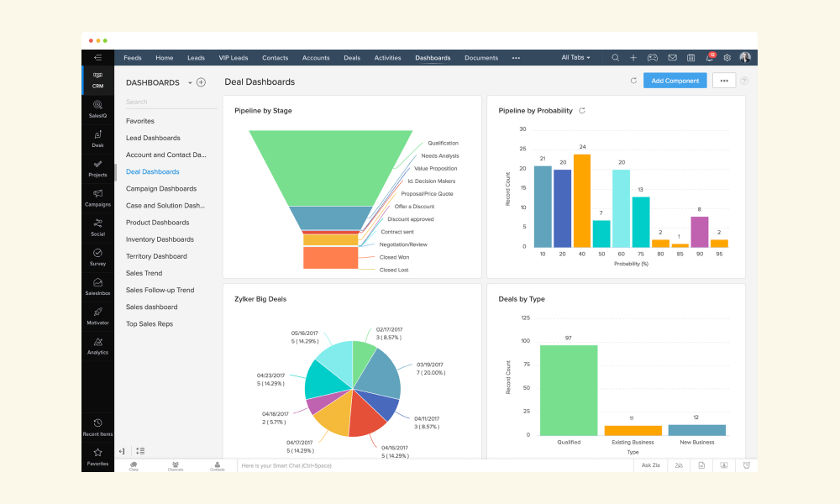Open the user profile avatar
840x504 pixels.
[745, 57]
